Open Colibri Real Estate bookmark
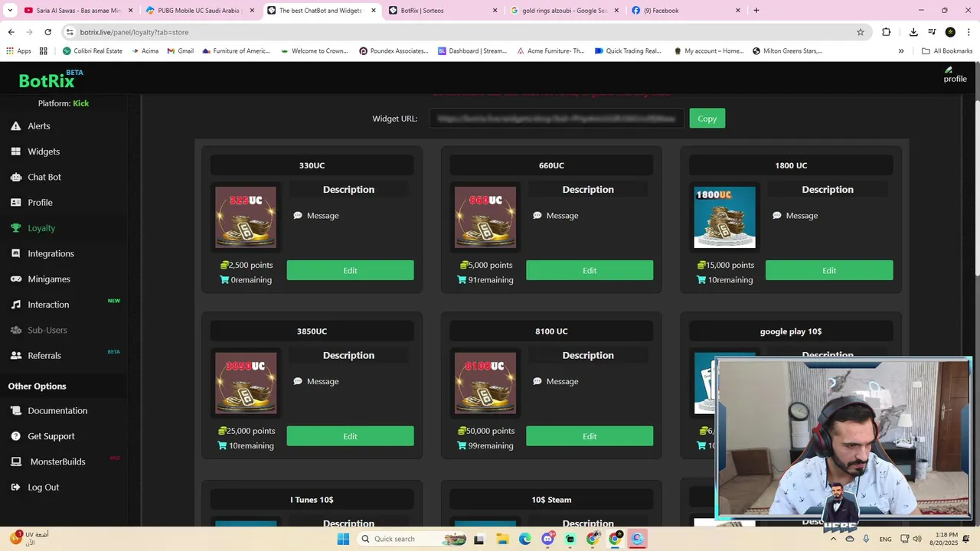 [93, 51]
